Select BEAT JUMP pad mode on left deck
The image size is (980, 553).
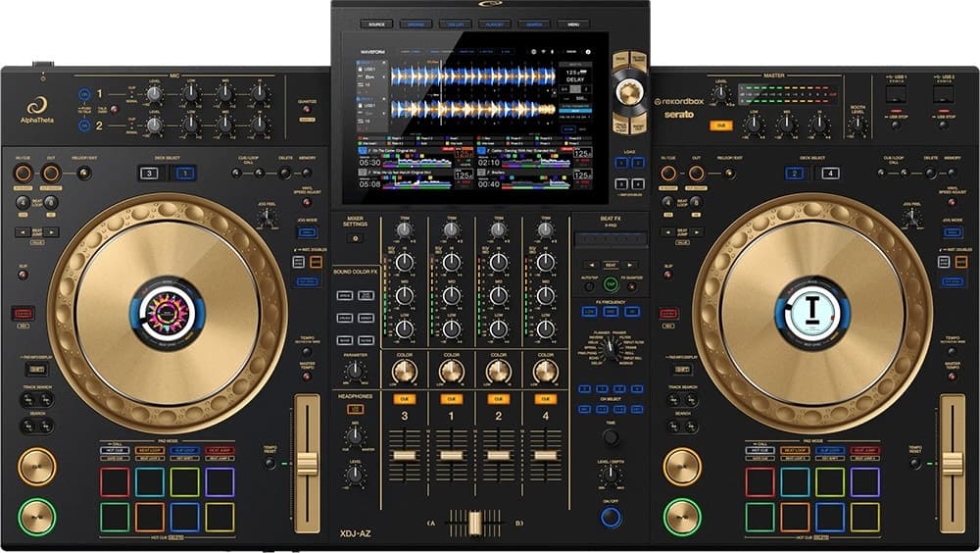(220, 450)
